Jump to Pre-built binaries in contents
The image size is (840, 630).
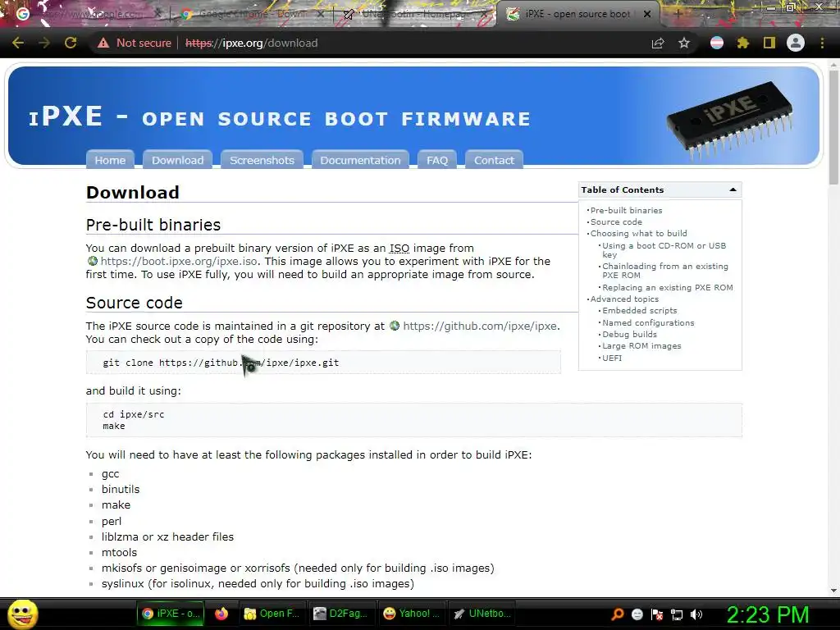coord(626,211)
